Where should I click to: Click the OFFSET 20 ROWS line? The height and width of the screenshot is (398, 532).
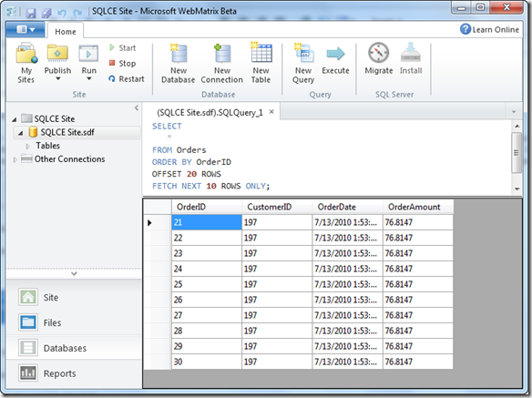pyautogui.click(x=186, y=174)
